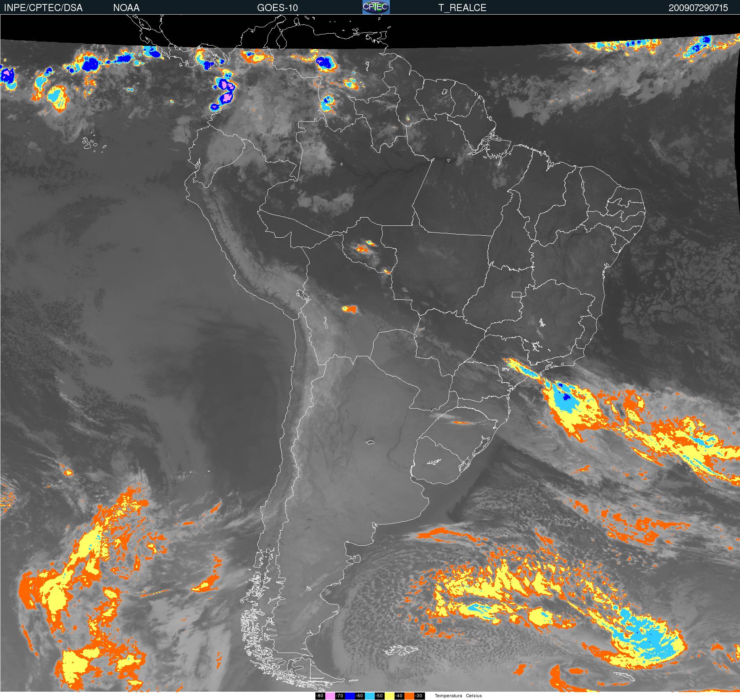Screen dimensions: 740x700
Task: Click the -80 legend value box
Action: click(x=320, y=696)
